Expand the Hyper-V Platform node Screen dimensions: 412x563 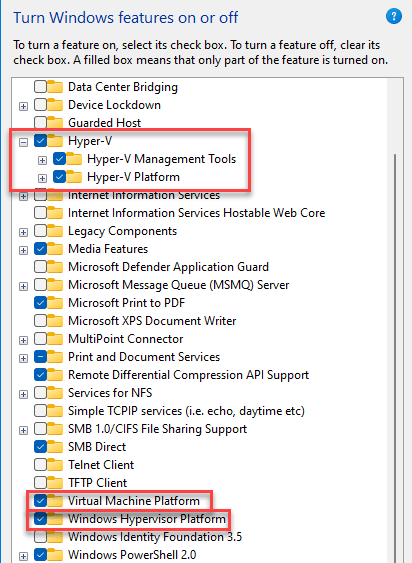click(x=42, y=178)
